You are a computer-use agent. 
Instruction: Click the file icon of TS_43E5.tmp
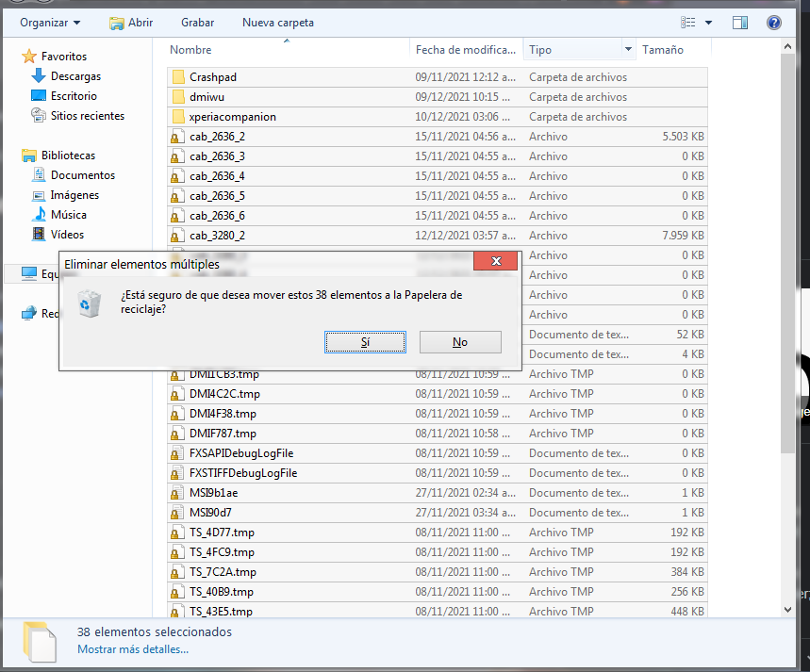[177, 611]
